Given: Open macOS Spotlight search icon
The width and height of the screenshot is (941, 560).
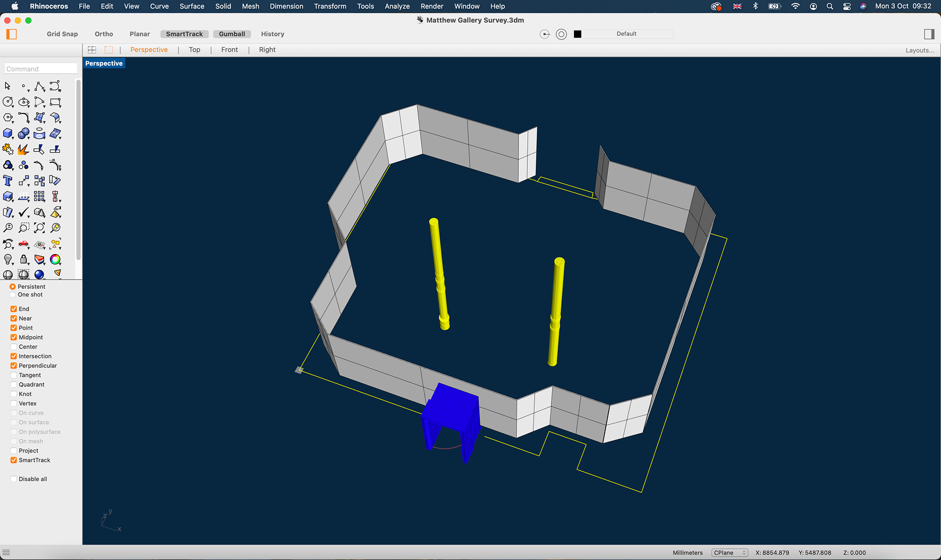Looking at the screenshot, I should point(830,6).
